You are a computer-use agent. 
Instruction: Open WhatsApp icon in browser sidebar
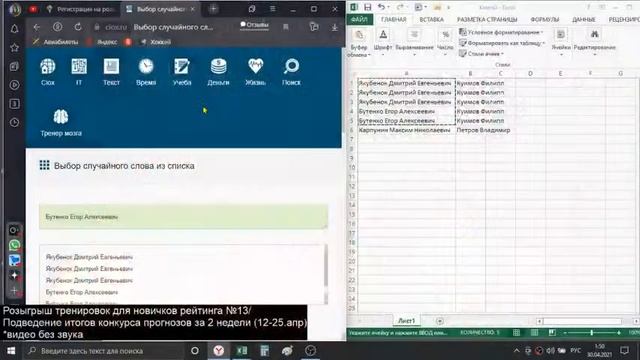[x=14, y=245]
